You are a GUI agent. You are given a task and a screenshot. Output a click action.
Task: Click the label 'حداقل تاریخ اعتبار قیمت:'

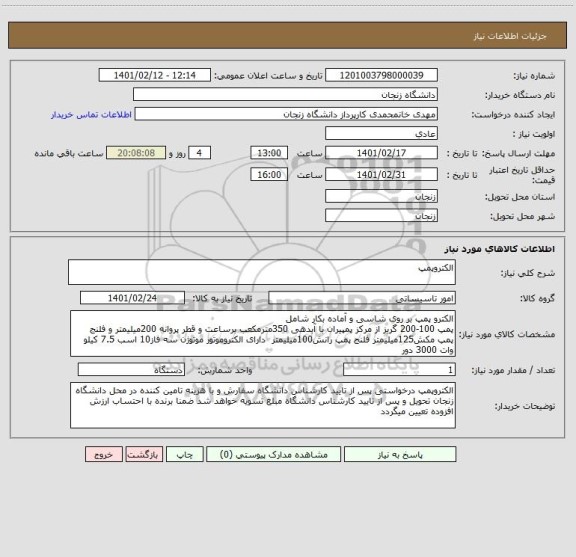tap(522, 175)
